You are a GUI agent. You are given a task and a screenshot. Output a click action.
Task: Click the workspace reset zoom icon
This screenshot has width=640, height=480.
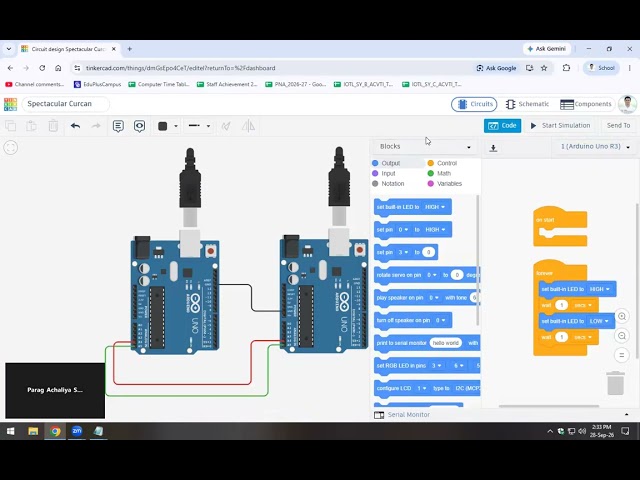[622, 355]
